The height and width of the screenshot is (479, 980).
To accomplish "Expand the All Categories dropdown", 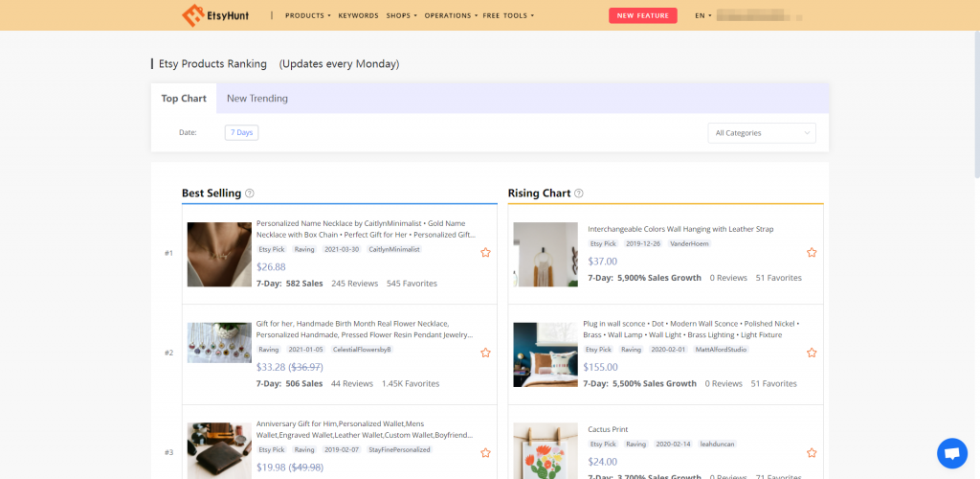I will tap(762, 133).
